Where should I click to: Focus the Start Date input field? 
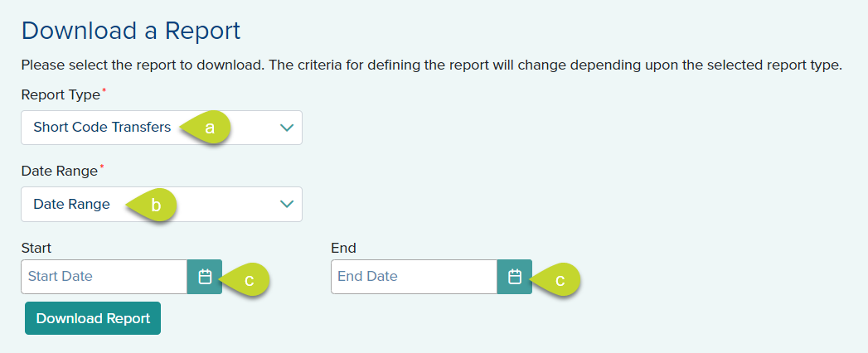click(x=104, y=277)
